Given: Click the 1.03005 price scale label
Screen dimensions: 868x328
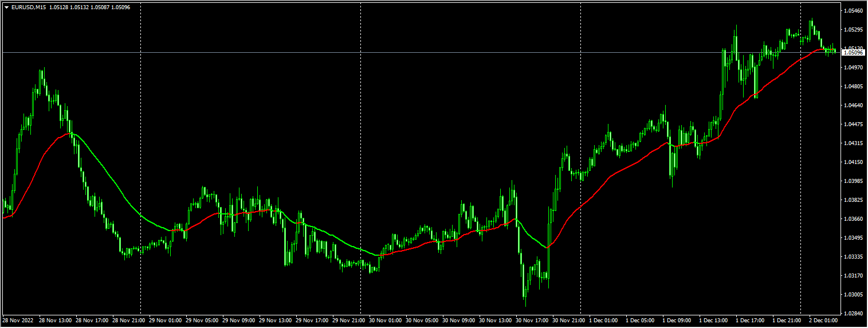Looking at the screenshot, I should (x=854, y=295).
